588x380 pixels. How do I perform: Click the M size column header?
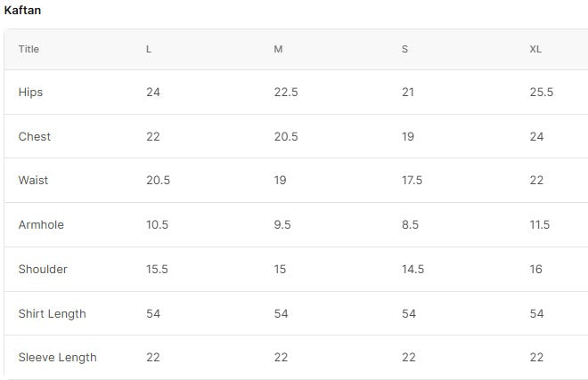pyautogui.click(x=278, y=49)
